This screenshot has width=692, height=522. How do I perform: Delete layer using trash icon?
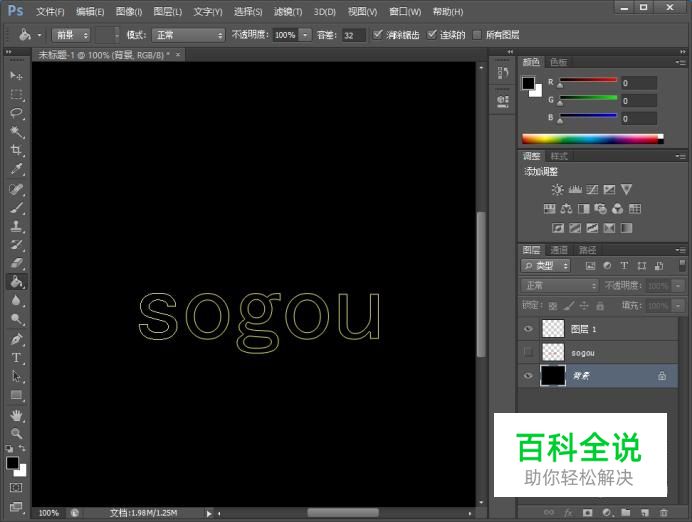[663, 512]
